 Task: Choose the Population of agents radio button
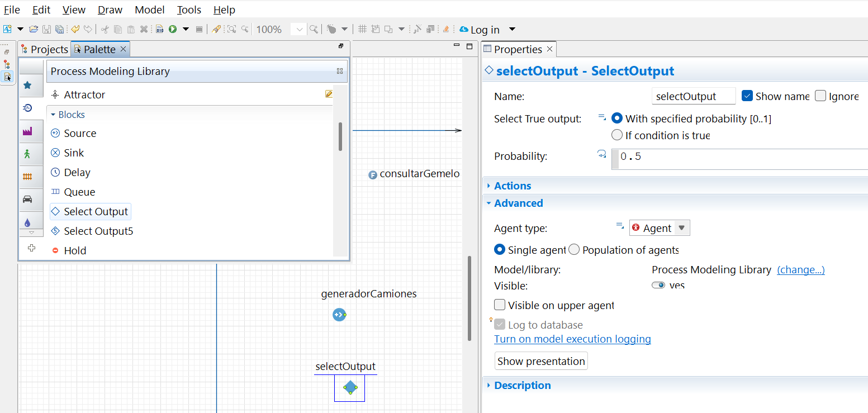574,250
